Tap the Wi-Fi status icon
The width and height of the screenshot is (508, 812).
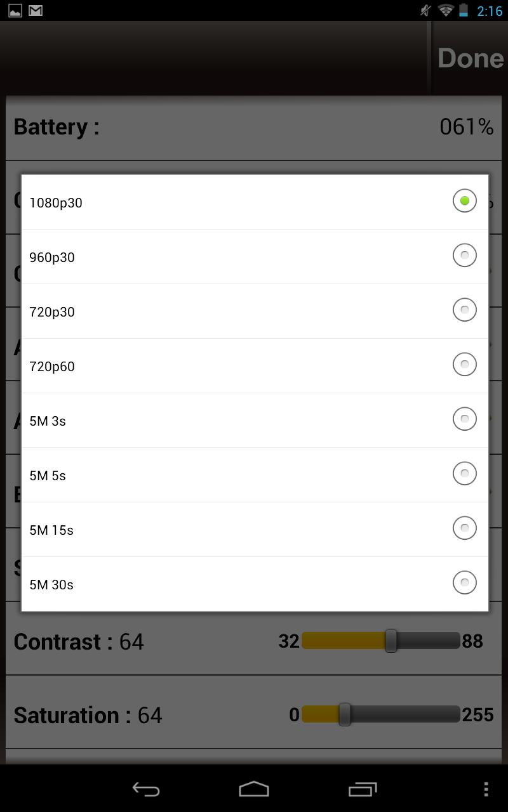point(445,10)
